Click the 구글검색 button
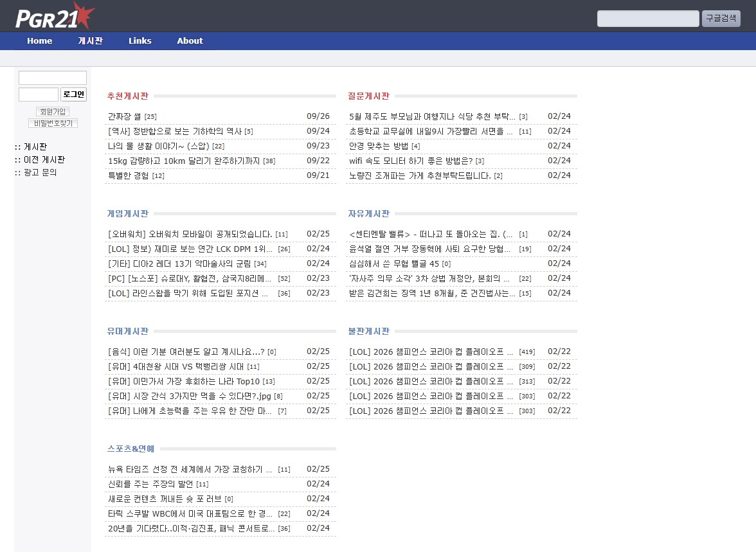This screenshot has width=756, height=552. click(x=721, y=19)
